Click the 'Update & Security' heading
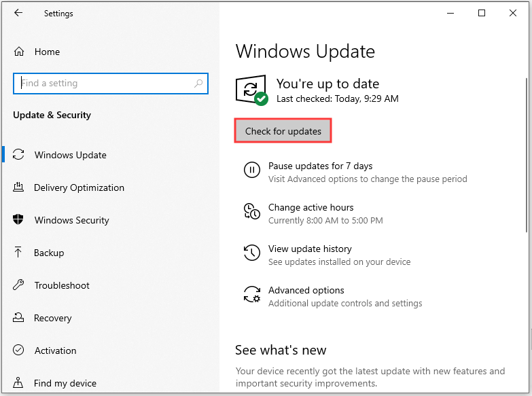The width and height of the screenshot is (532, 396). [52, 115]
